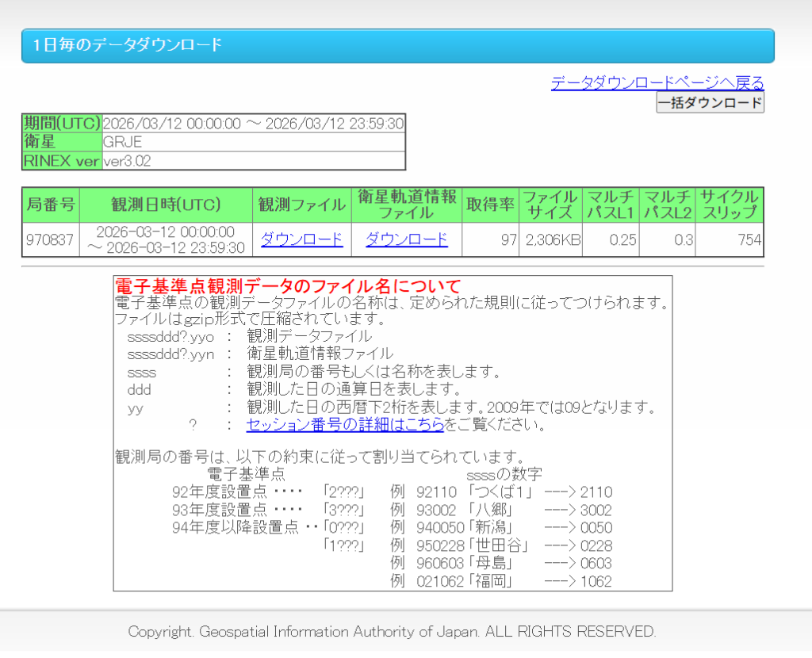This screenshot has width=812, height=658.
Task: Click the 一括ダウンロード button
Action: tap(710, 103)
